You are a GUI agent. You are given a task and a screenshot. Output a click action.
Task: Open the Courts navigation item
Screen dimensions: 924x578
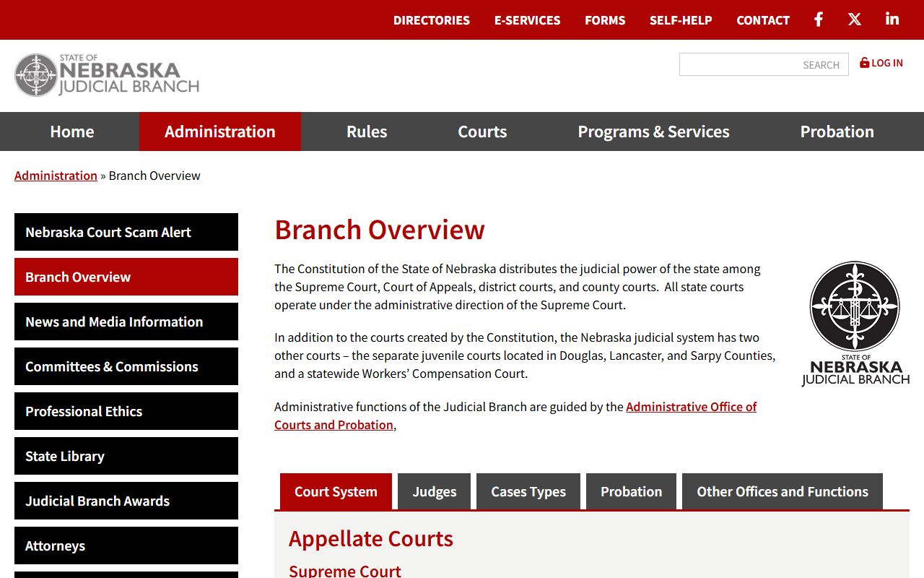click(x=482, y=131)
